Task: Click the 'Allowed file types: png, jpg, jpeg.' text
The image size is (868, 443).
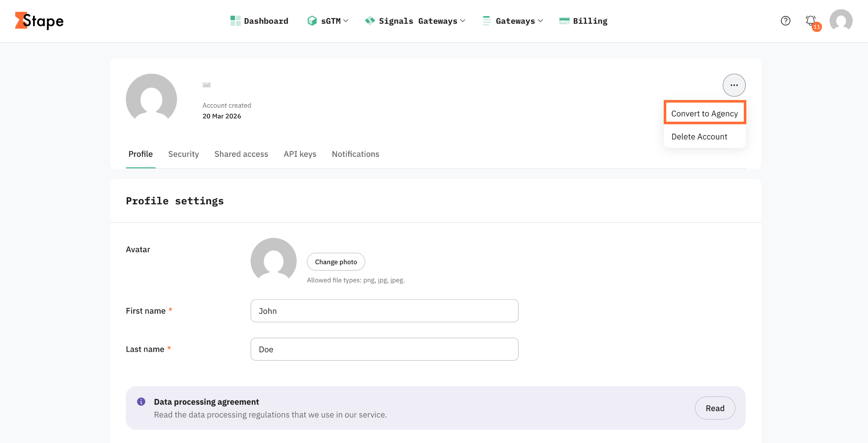Action: [x=356, y=280]
